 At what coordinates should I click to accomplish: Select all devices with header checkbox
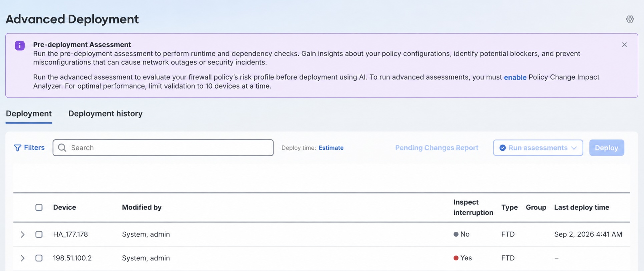(39, 207)
